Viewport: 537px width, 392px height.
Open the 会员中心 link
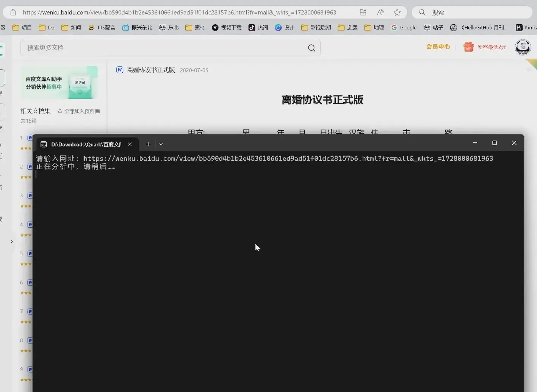(438, 47)
